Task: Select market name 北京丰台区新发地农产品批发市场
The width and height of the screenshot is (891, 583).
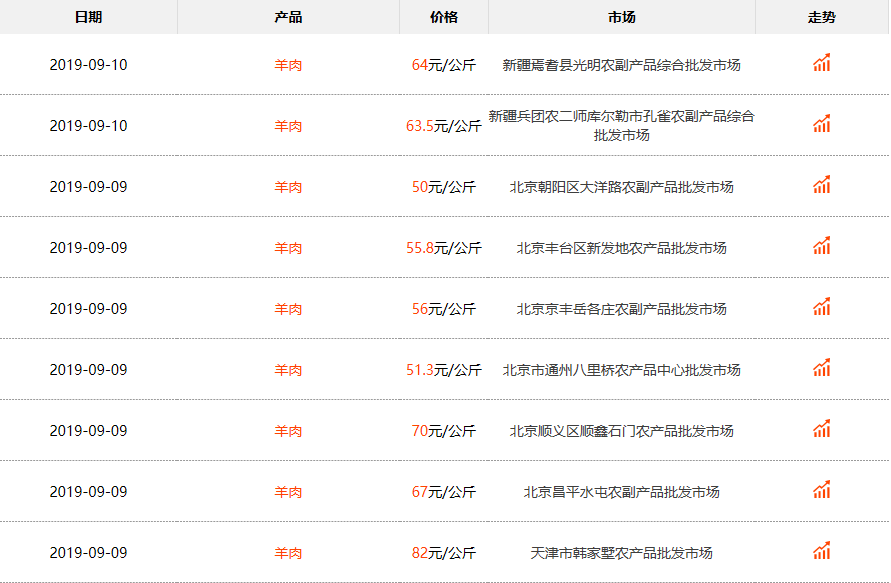Action: 622,248
